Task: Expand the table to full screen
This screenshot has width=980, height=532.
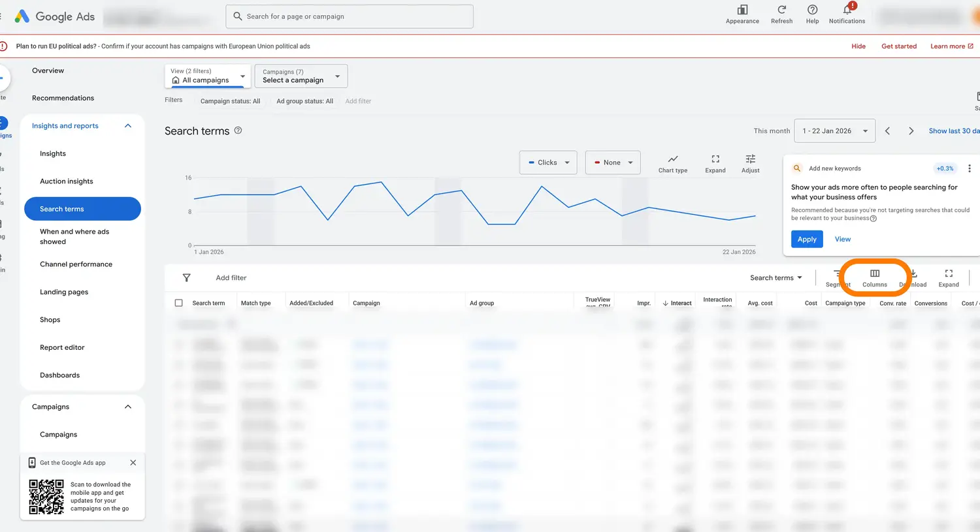Action: point(948,278)
